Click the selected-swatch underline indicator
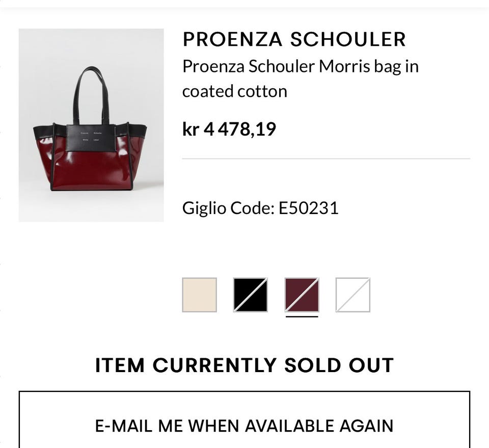The height and width of the screenshot is (448, 489). [302, 317]
